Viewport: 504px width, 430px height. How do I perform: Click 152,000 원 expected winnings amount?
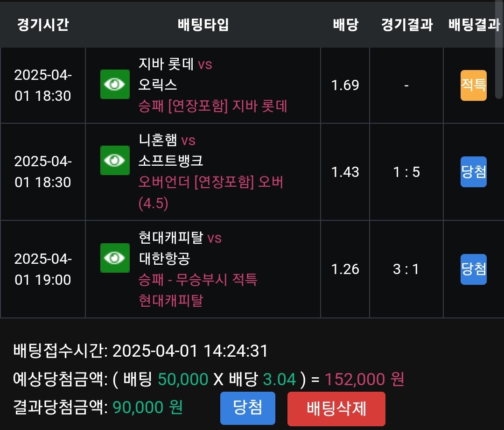(x=364, y=379)
